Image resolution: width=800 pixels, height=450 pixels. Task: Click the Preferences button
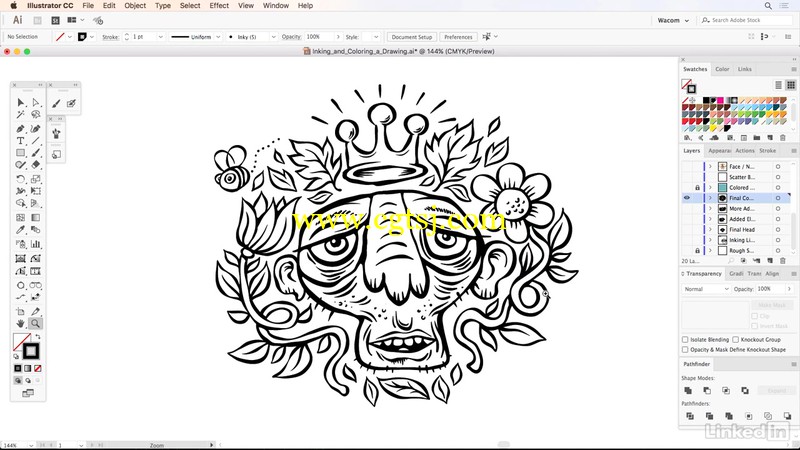tap(458, 37)
